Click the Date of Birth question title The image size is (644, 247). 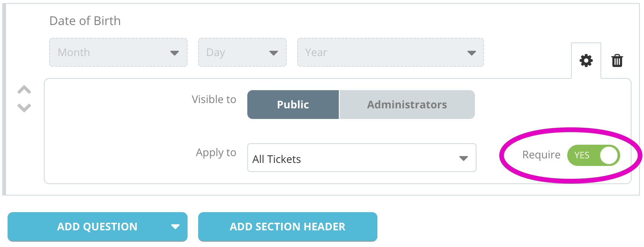click(85, 21)
